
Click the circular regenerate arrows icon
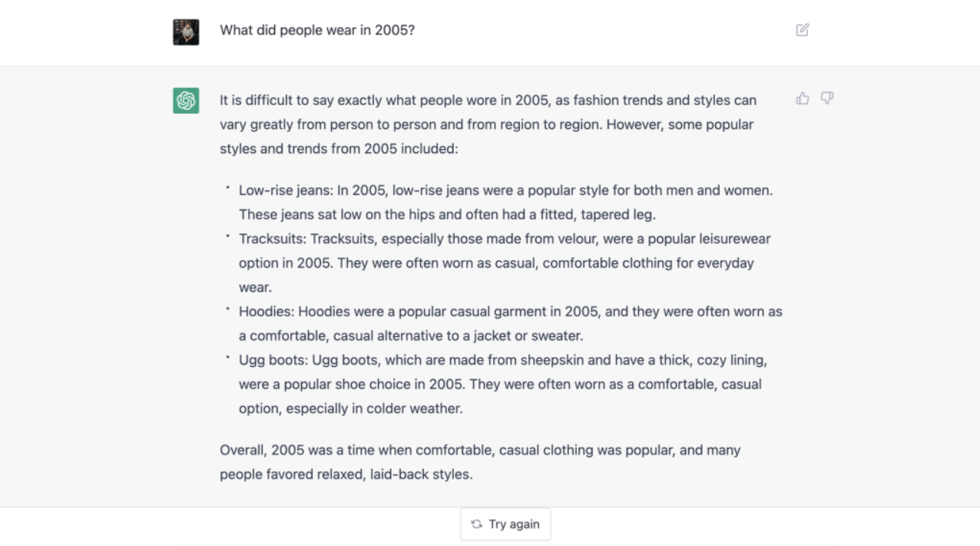pyautogui.click(x=477, y=524)
